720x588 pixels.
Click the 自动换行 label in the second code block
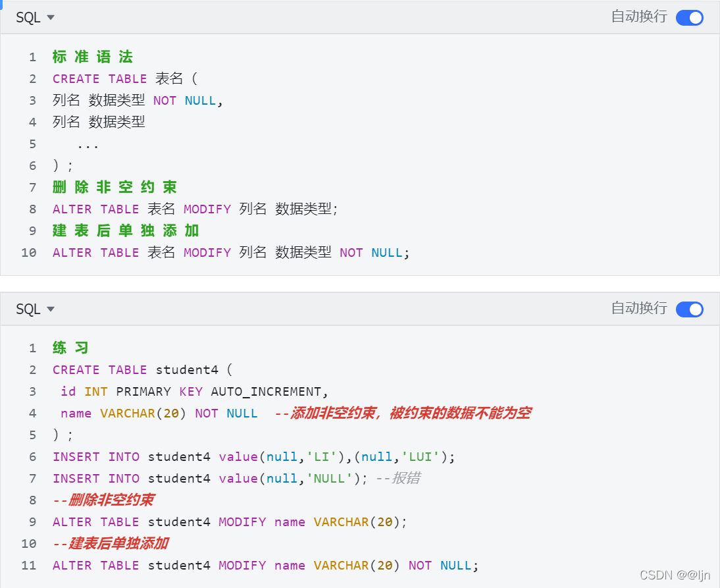(x=639, y=308)
